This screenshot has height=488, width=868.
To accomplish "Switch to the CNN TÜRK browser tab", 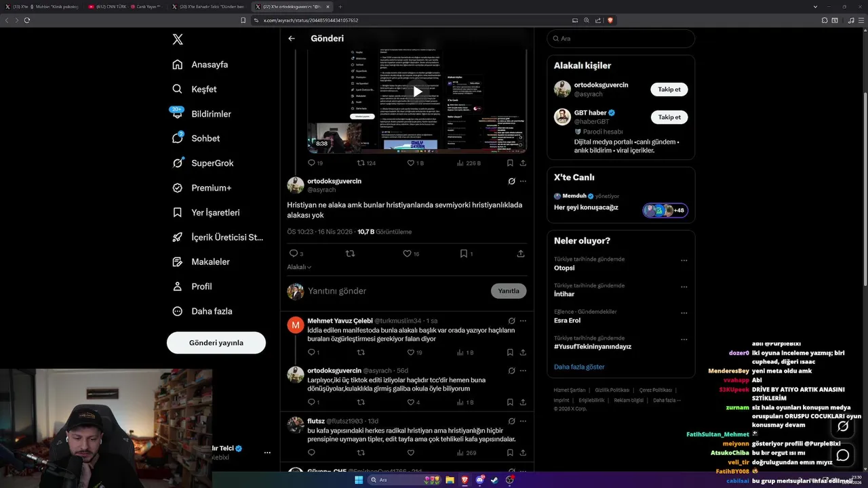I will tap(124, 6).
